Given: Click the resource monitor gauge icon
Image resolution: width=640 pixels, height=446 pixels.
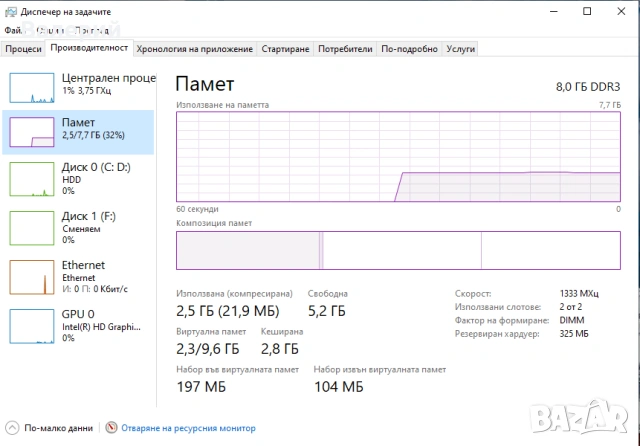Looking at the screenshot, I should tap(111, 428).
